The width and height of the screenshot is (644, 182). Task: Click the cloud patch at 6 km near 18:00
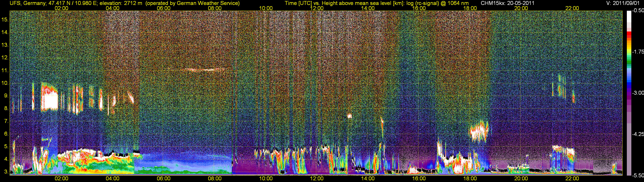[478, 131]
